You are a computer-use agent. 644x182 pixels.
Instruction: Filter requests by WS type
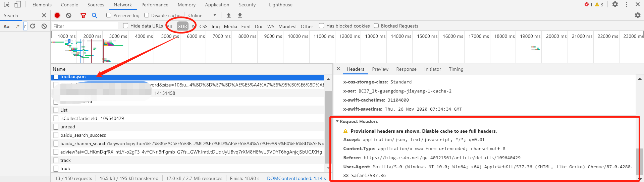click(x=271, y=26)
